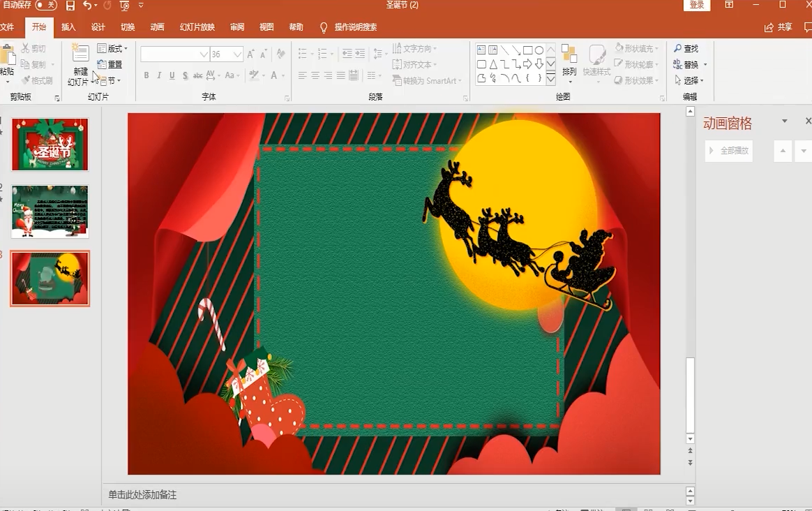Image resolution: width=812 pixels, height=511 pixels.
Task: Select the rectangle shape in gallery
Action: click(x=527, y=50)
